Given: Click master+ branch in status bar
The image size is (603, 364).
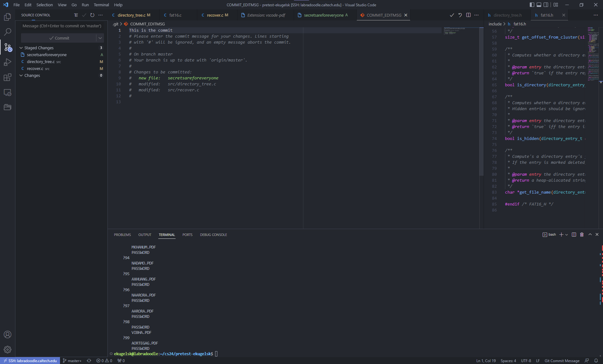Looking at the screenshot, I should [x=72, y=361].
